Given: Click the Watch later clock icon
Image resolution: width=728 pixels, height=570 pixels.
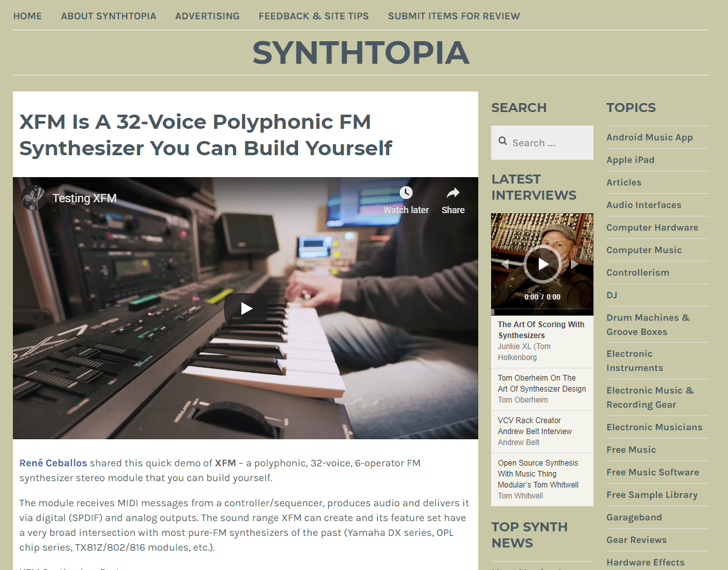Looking at the screenshot, I should [406, 193].
